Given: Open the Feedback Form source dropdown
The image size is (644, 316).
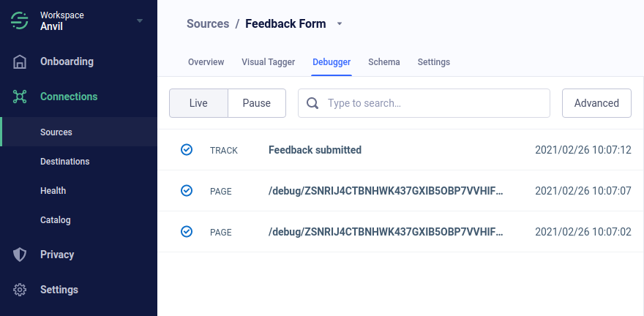Looking at the screenshot, I should [x=340, y=24].
